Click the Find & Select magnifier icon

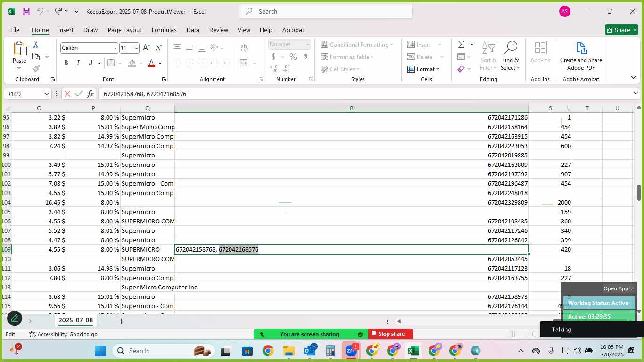pos(510,48)
